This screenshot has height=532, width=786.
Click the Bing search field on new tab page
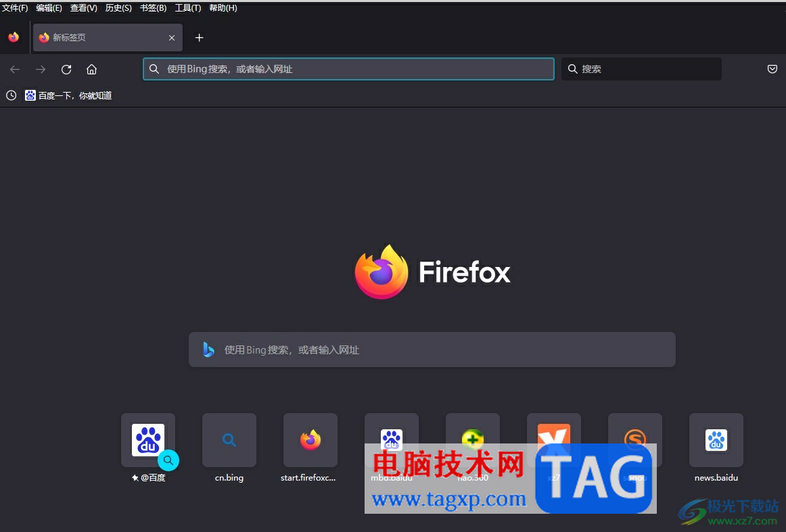coord(432,349)
